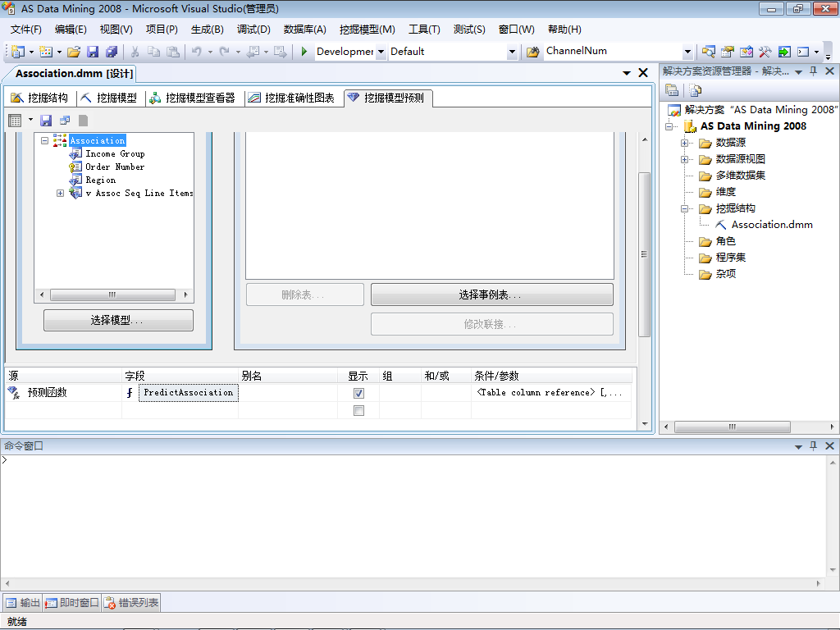
Task: Click the green Start Debugging arrow
Action: [x=304, y=52]
